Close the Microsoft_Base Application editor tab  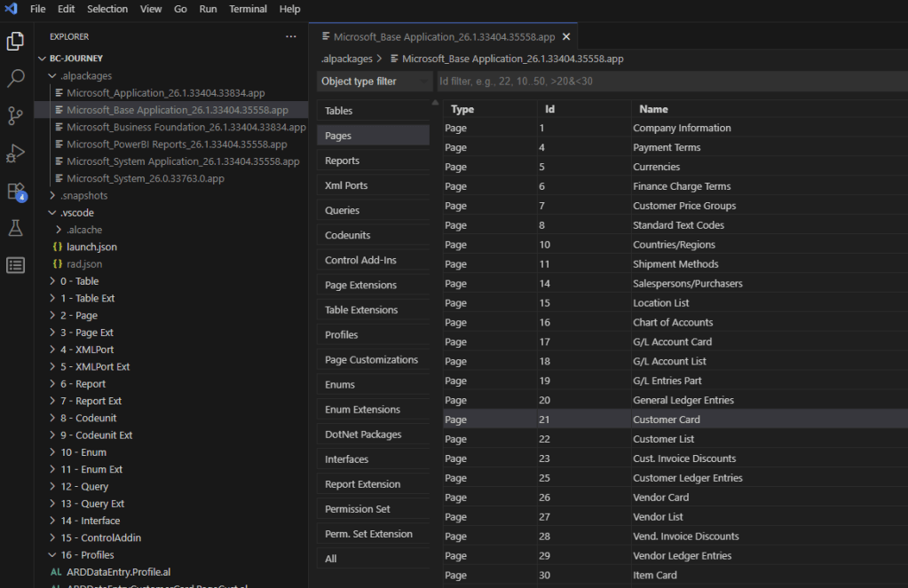point(565,37)
